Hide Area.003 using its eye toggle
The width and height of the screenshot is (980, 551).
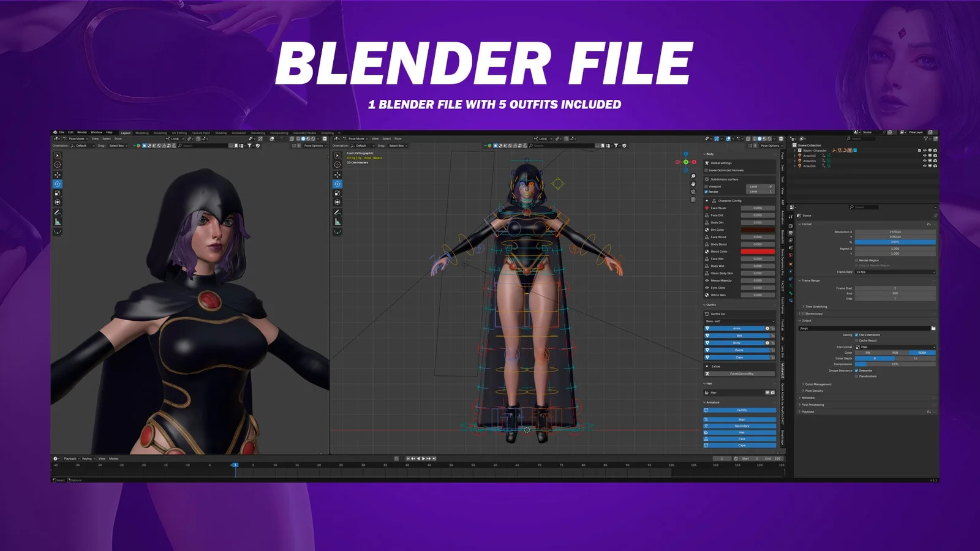[x=925, y=156]
